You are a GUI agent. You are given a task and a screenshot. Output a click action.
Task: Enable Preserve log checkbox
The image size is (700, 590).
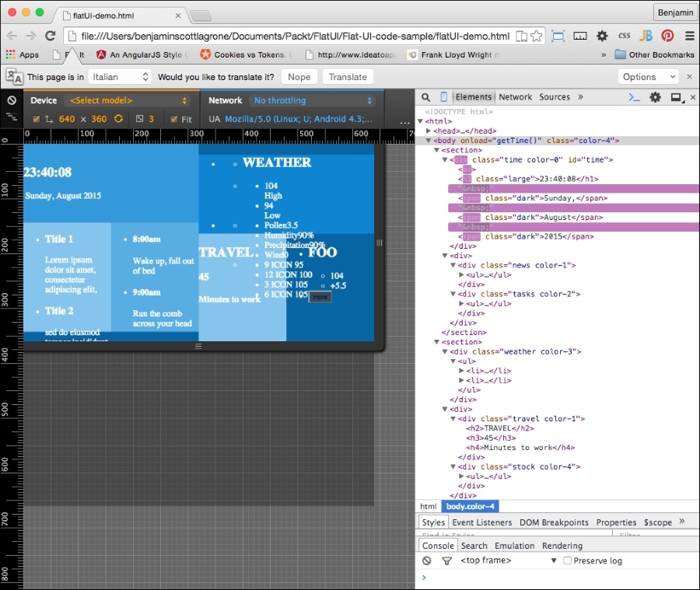point(567,560)
